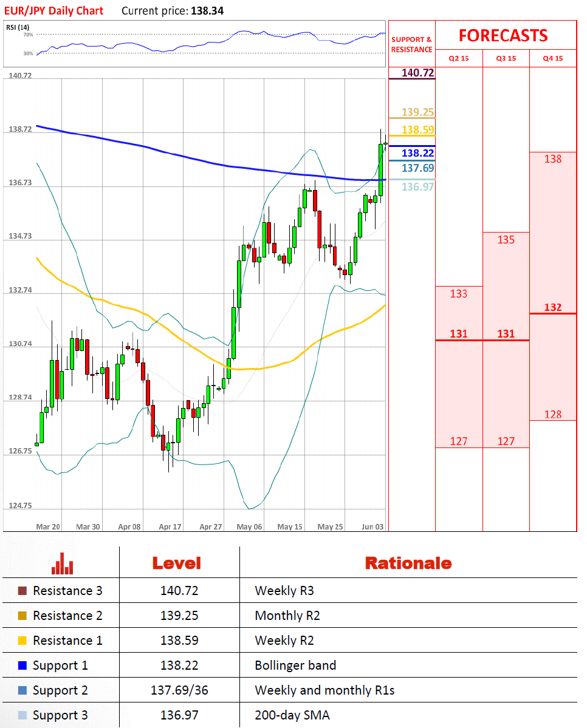Click the Q3 15 median forecast 131

click(x=506, y=334)
